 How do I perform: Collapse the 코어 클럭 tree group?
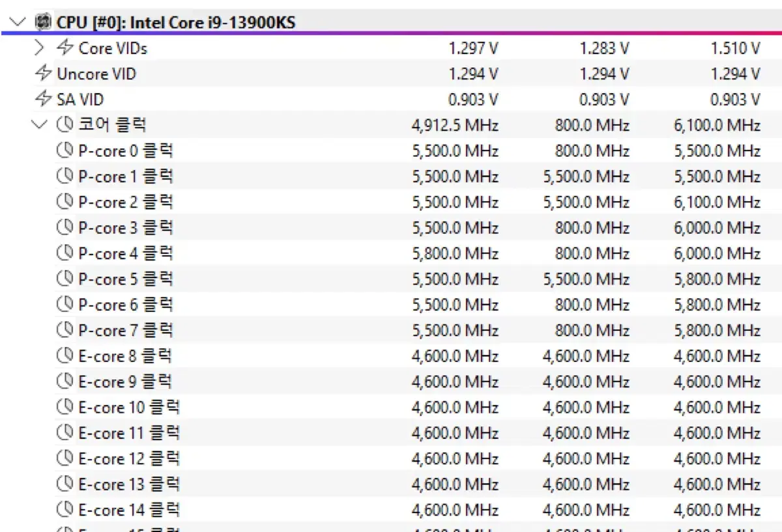tap(40, 124)
